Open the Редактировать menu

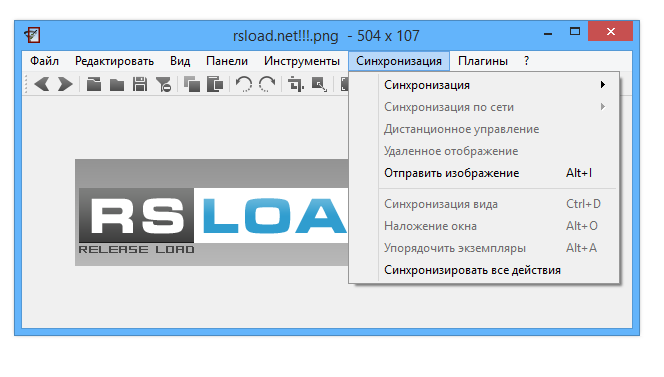(114, 61)
